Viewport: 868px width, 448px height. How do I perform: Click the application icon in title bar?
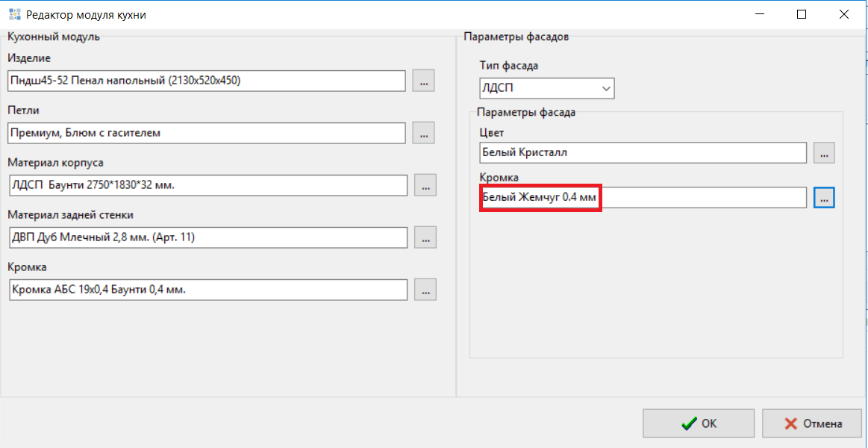(13, 14)
